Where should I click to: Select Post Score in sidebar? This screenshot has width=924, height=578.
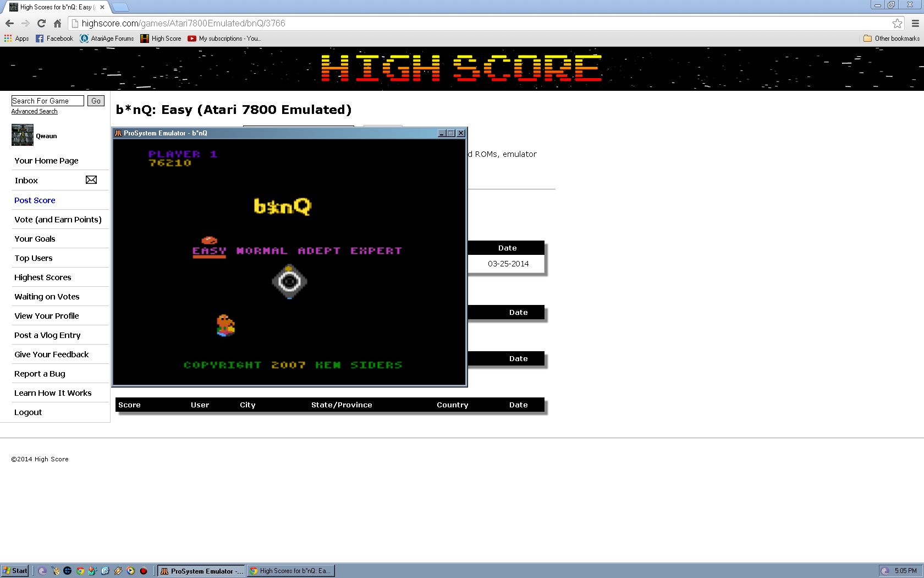pyautogui.click(x=35, y=200)
